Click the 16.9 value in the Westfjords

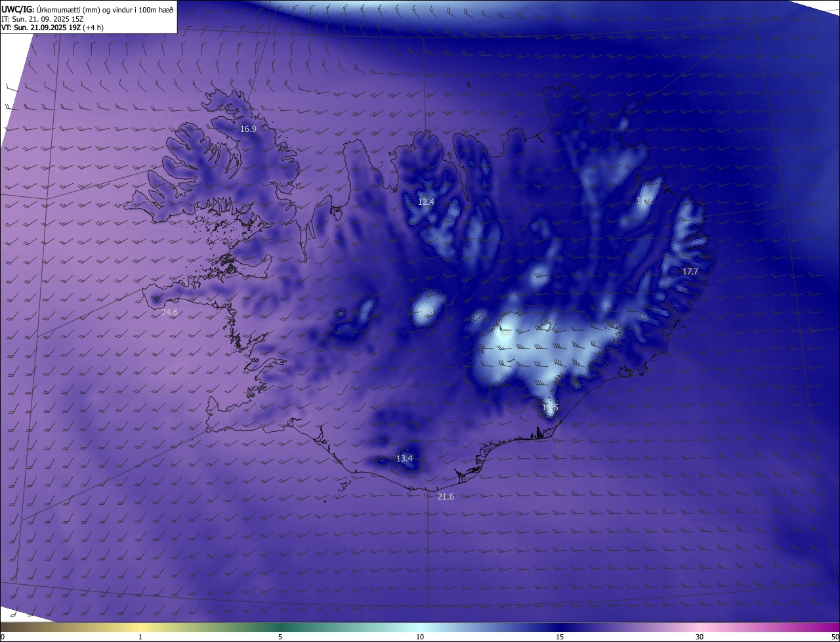[x=248, y=129]
